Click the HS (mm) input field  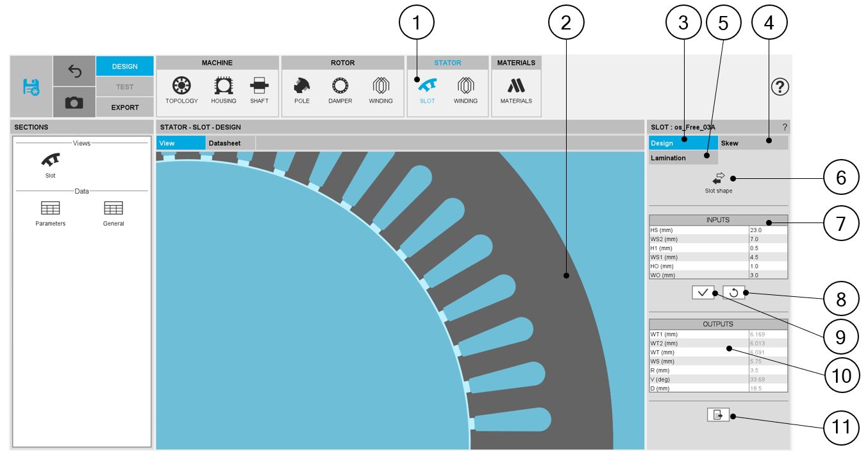coord(767,230)
